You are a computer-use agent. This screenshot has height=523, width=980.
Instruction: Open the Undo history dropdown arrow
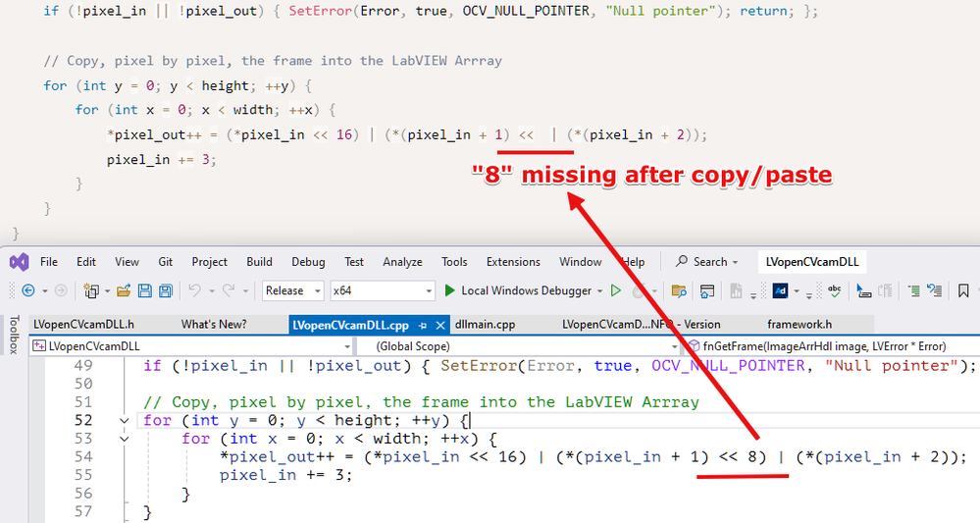pyautogui.click(x=211, y=291)
